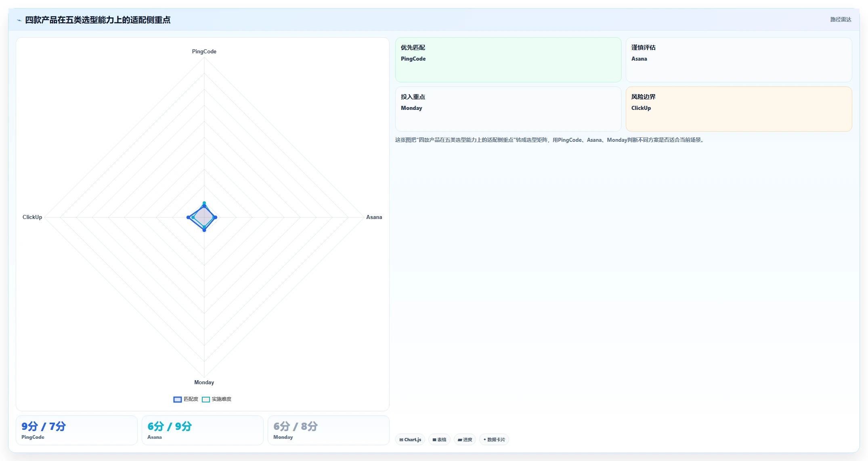Click the 四款产品在五类选型能力上的适配侧重点 title
Viewport: 868px width, 461px height.
pyautogui.click(x=98, y=20)
